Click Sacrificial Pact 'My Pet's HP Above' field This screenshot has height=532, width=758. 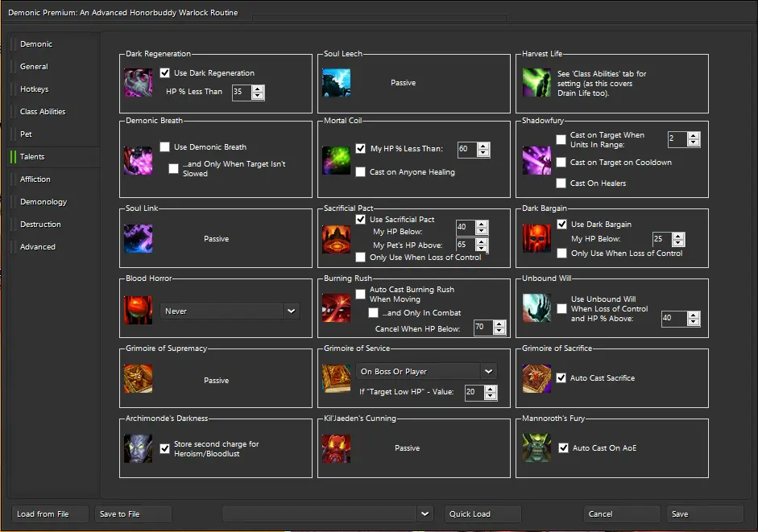pyautogui.click(x=466, y=245)
